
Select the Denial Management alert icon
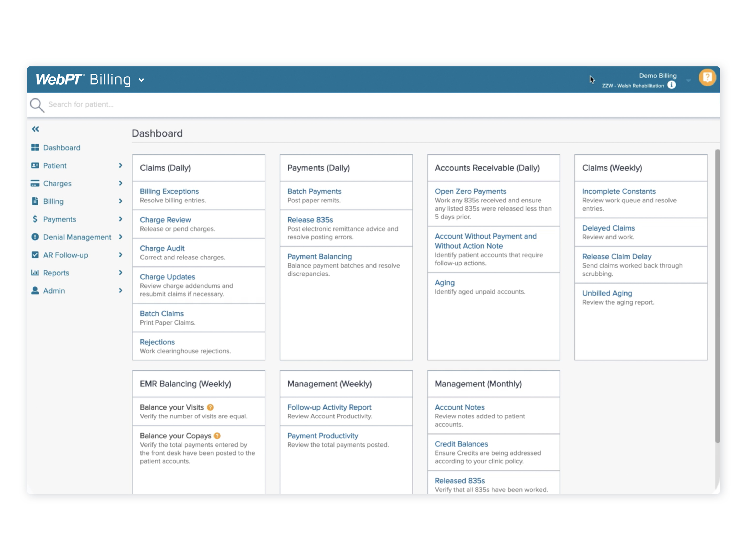coord(35,237)
